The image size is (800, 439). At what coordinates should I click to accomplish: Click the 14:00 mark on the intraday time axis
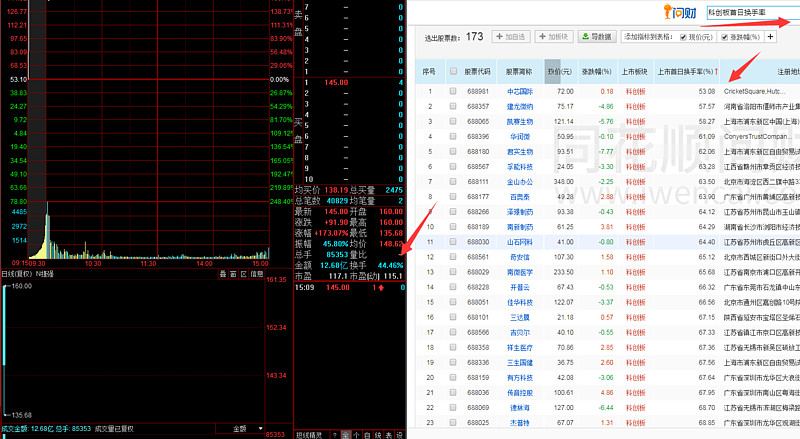pos(204,263)
